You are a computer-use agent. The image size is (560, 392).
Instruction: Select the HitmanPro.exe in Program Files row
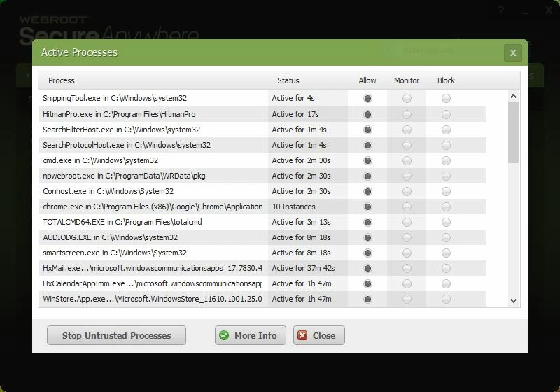coord(262,114)
